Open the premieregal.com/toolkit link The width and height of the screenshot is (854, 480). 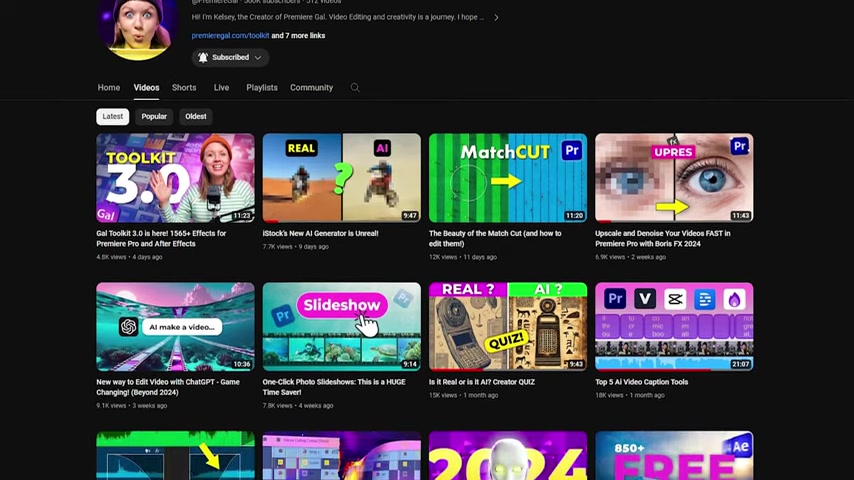tap(230, 35)
